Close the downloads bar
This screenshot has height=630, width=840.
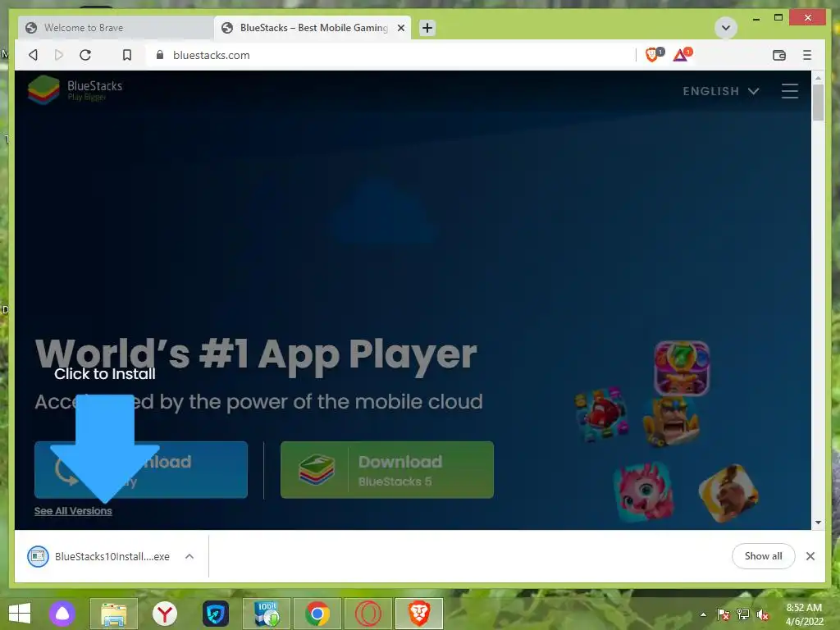[x=810, y=556]
